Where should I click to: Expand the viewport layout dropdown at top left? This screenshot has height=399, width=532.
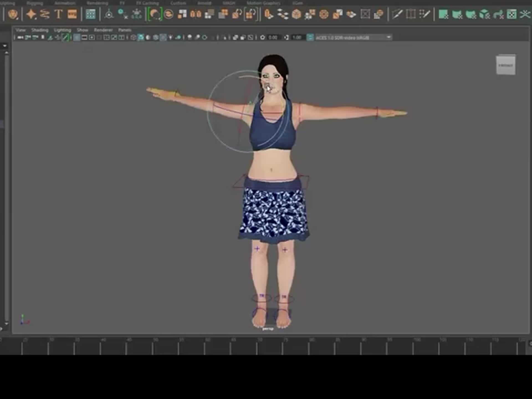[x=4, y=45]
